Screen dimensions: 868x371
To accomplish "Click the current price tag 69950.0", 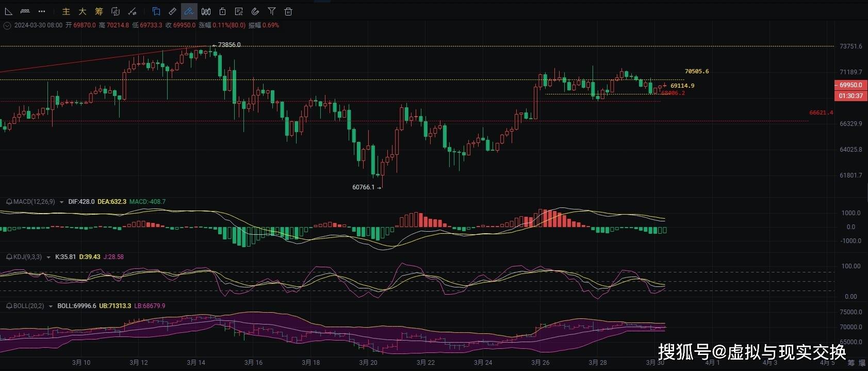I will point(850,85).
